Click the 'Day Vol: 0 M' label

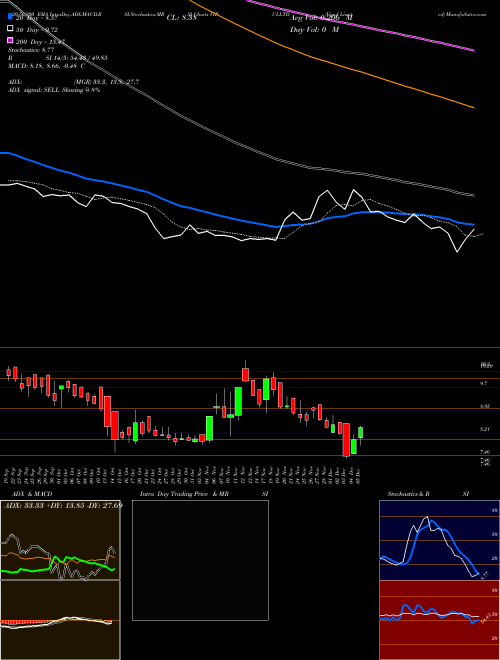coord(314,30)
